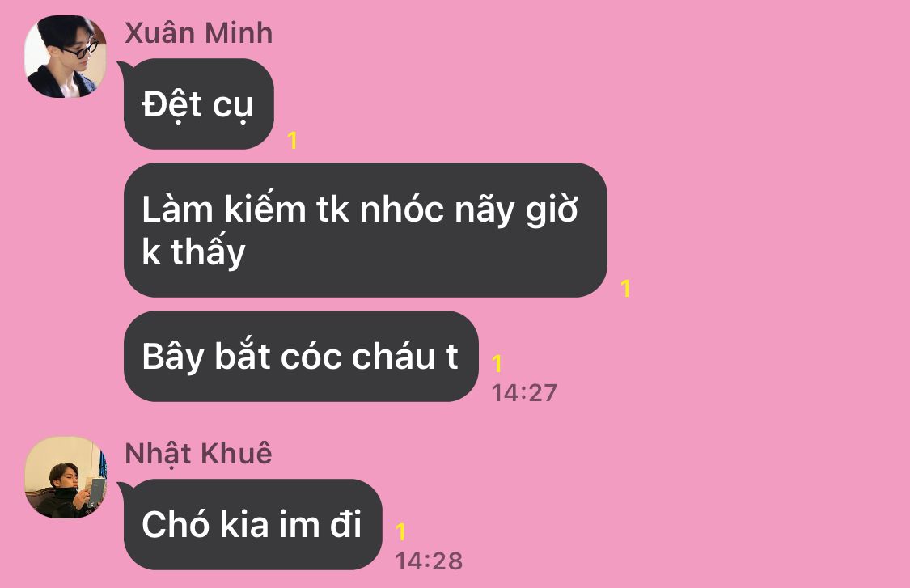View read count beside "k thấy" message
This screenshot has width=910, height=588.
point(625,289)
